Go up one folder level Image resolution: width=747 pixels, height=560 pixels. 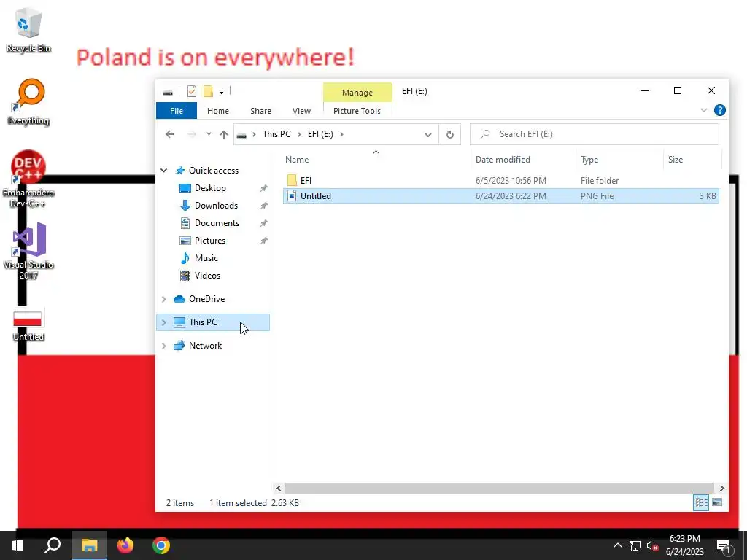[224, 135]
